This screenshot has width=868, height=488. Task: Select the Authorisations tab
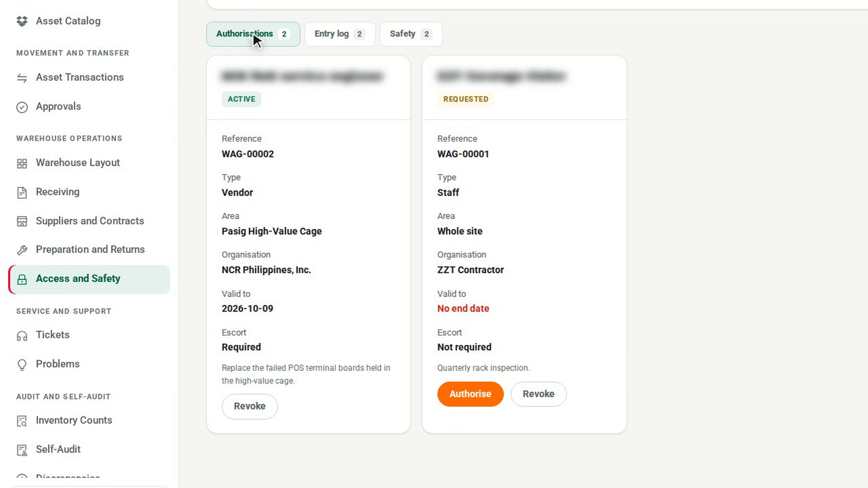[253, 34]
